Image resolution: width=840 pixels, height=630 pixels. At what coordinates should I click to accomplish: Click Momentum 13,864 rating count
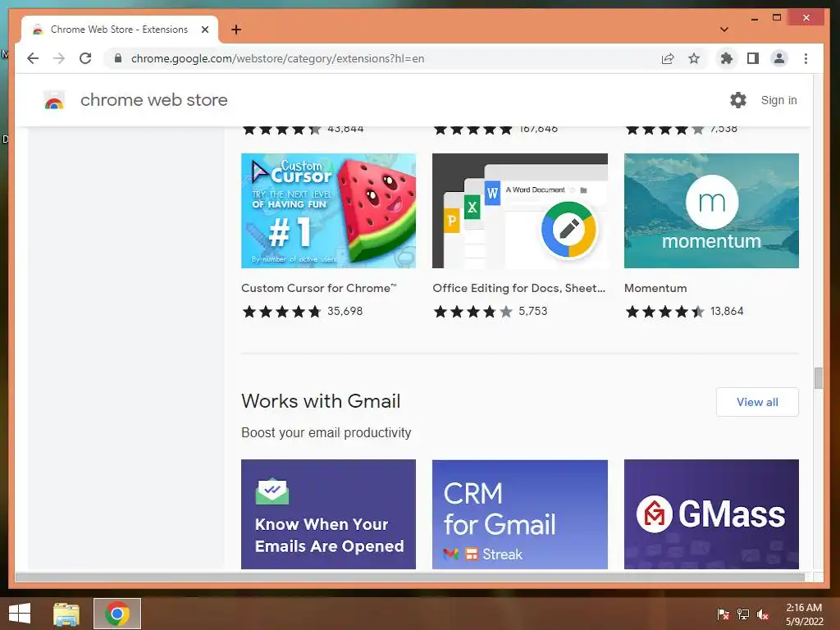point(727,311)
